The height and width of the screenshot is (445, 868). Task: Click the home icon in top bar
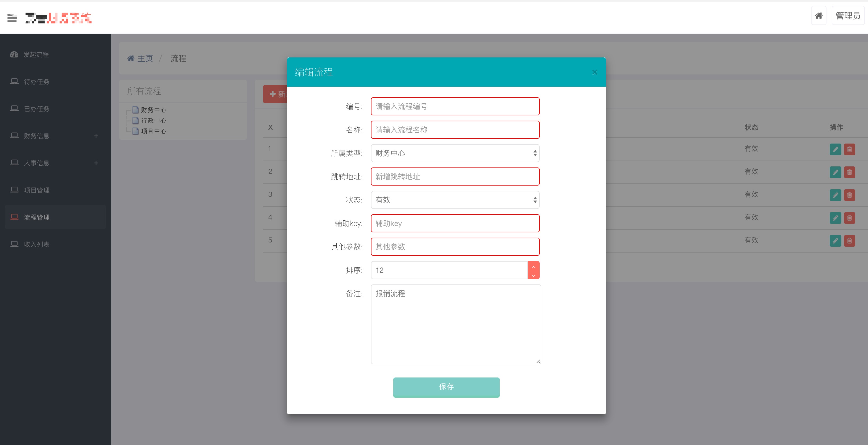[819, 15]
